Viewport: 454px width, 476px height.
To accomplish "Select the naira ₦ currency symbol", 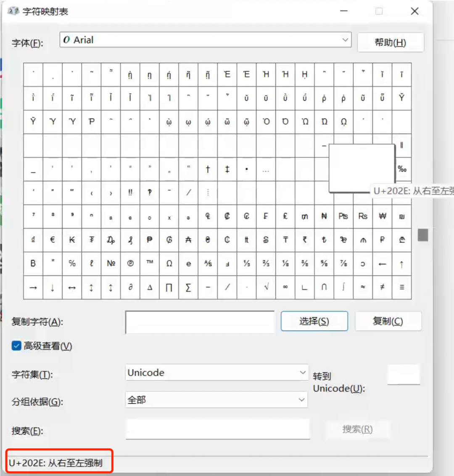I will [324, 216].
